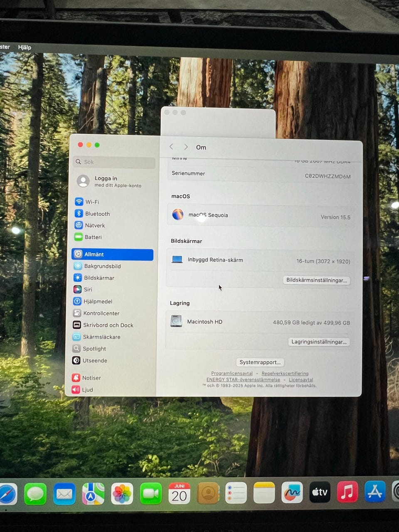The image size is (399, 532).
Task: Select Hjälpmedel accessibility icon
Action: point(77,301)
